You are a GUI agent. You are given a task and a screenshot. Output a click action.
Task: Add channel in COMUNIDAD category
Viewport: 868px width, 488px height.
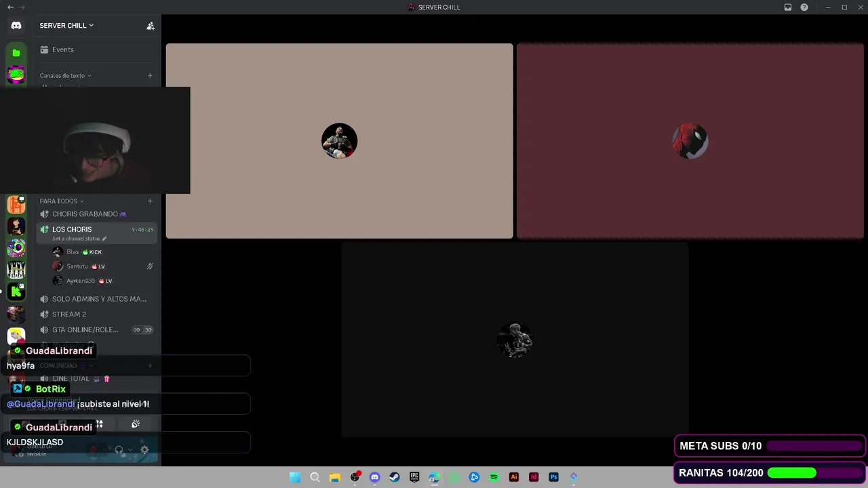pos(150,366)
